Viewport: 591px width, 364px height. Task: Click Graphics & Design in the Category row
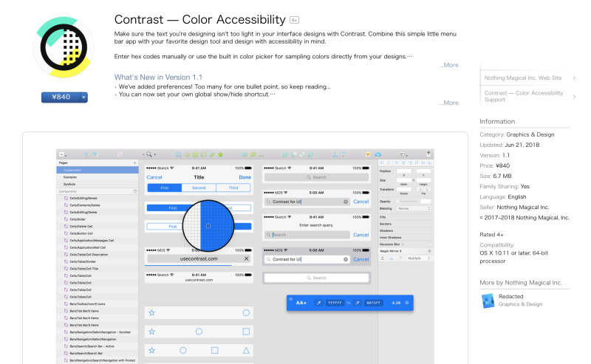pyautogui.click(x=530, y=134)
